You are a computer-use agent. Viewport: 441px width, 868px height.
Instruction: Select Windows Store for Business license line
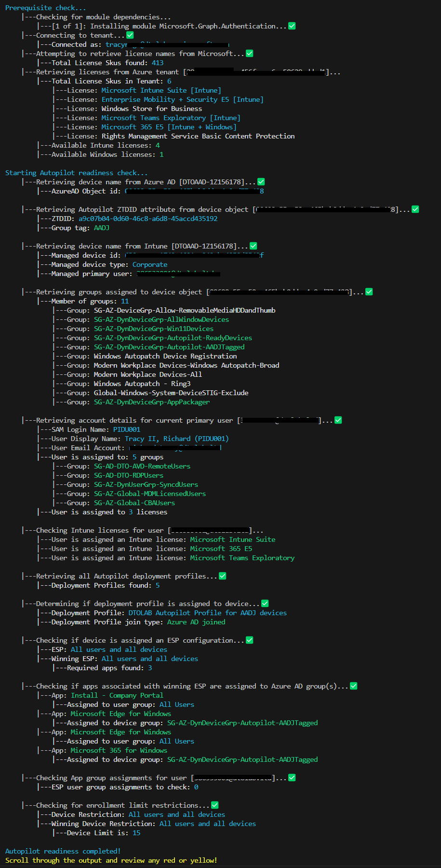(x=152, y=109)
